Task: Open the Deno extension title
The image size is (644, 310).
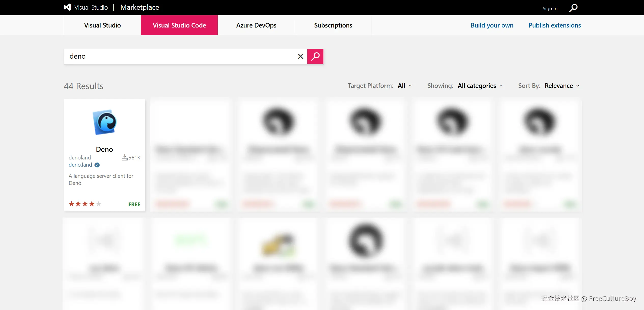Action: point(104,149)
